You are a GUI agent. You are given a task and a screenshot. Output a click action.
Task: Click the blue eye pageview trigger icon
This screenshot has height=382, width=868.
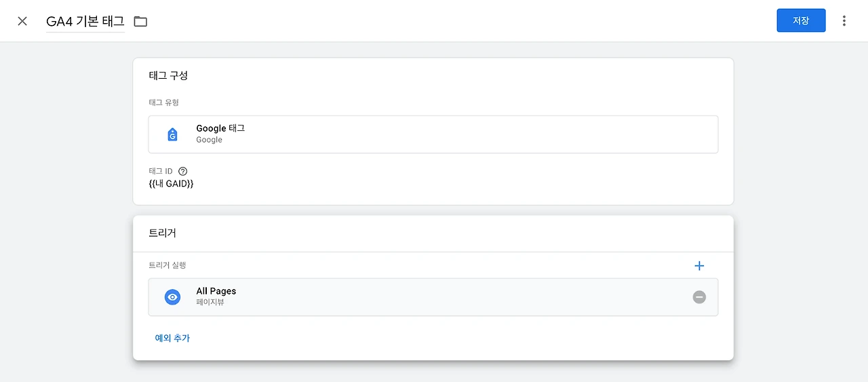(172, 297)
